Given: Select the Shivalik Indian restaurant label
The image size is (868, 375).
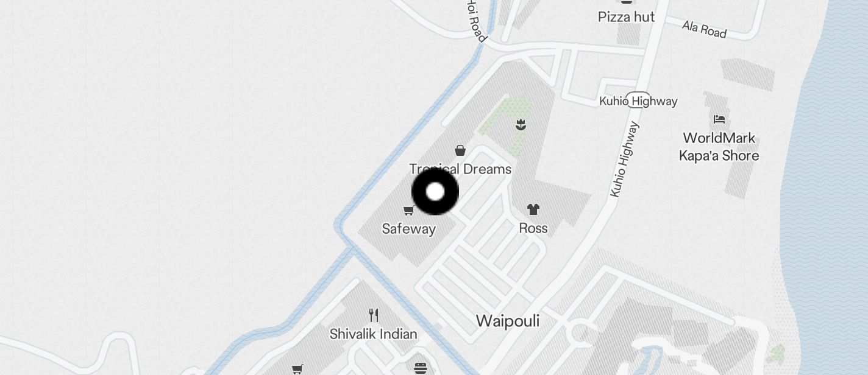Looking at the screenshot, I should [x=374, y=334].
